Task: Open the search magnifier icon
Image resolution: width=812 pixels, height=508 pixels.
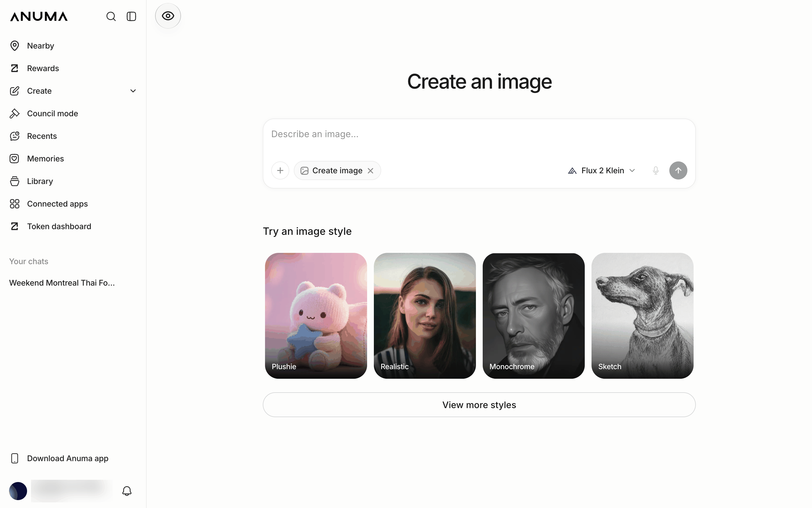Action: [111, 16]
